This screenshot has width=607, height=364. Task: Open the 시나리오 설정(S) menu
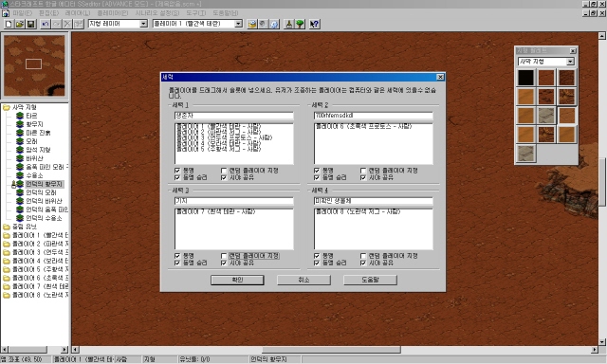tap(157, 13)
